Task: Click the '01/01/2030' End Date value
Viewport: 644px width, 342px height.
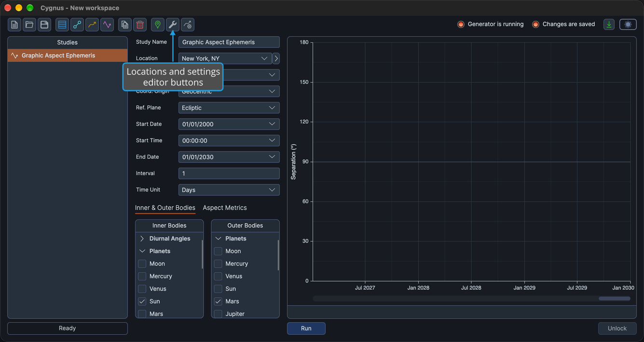Action: point(198,157)
